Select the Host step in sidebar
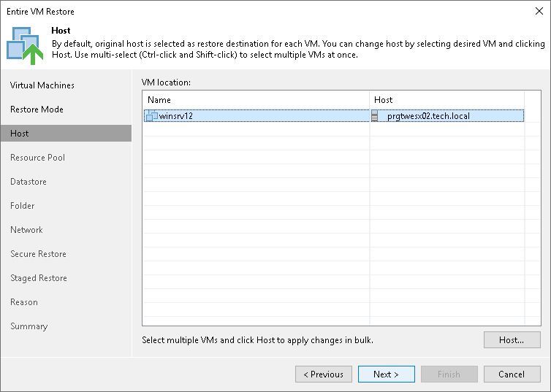The image size is (551, 392). (66, 134)
